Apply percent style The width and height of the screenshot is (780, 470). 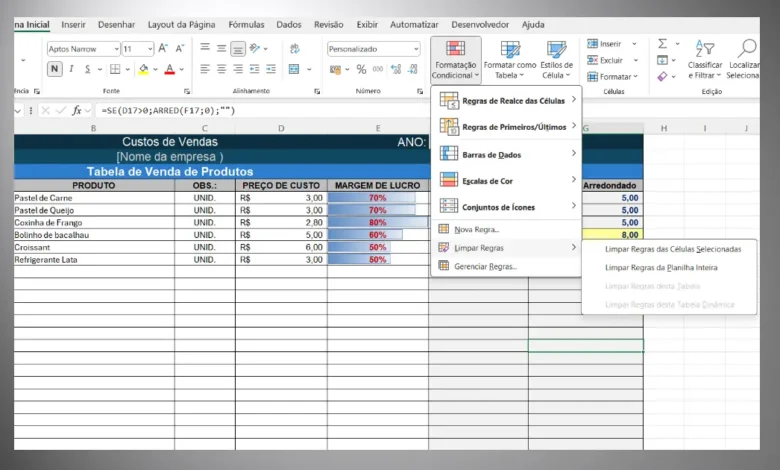(361, 69)
